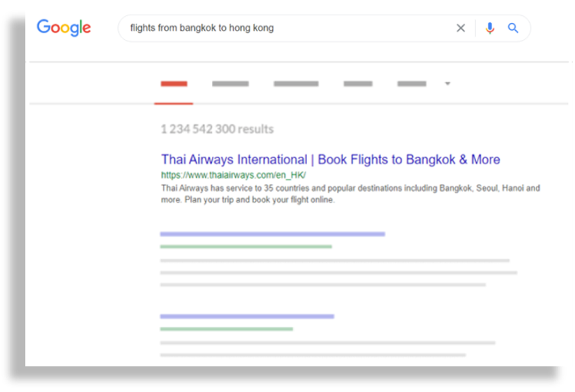Select the active red-underlined results tab

tap(173, 84)
